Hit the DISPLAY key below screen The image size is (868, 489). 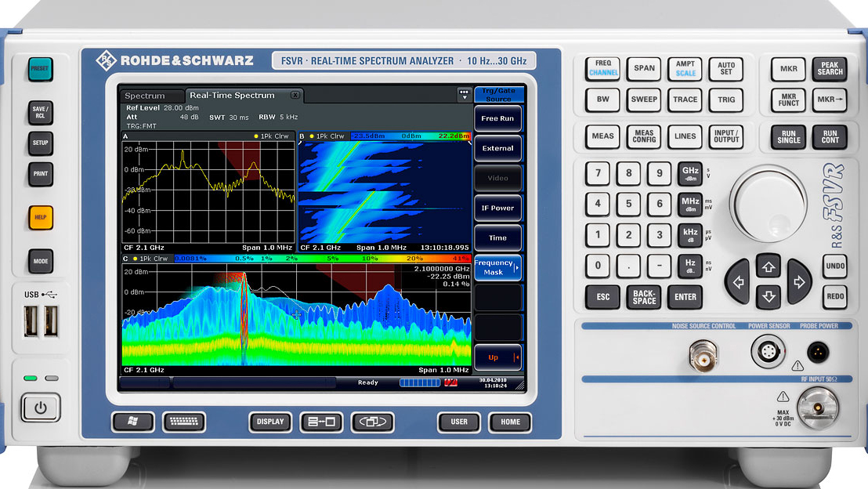pyautogui.click(x=270, y=422)
